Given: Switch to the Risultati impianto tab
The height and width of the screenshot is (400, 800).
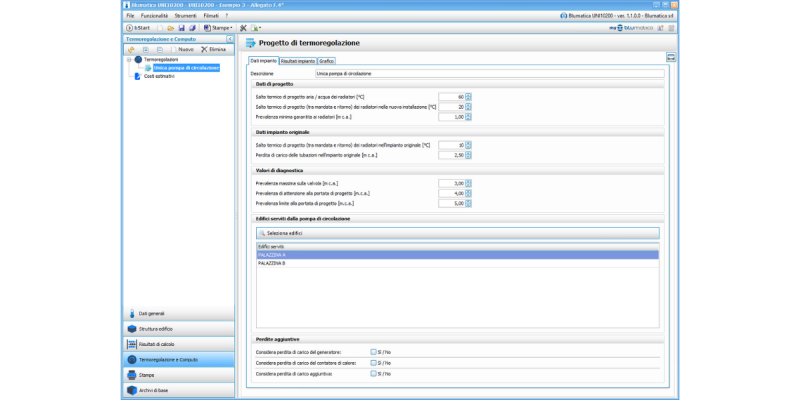Looking at the screenshot, I should (298, 62).
